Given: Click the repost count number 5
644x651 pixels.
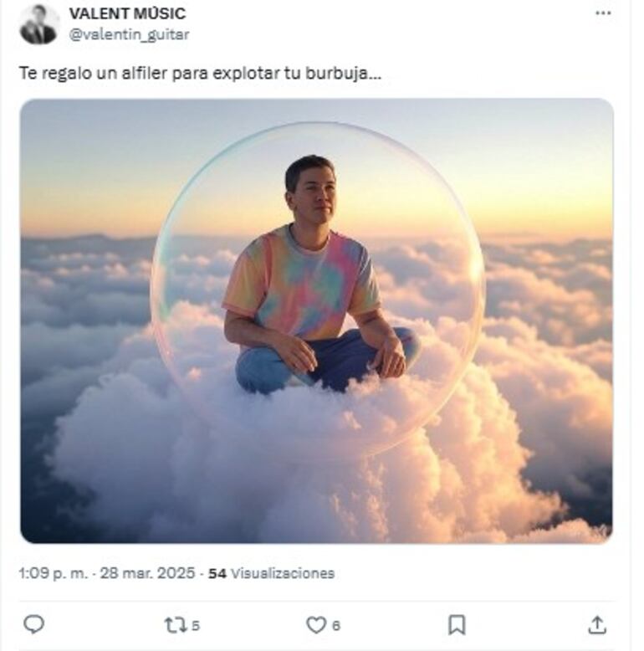Looking at the screenshot, I should (196, 625).
